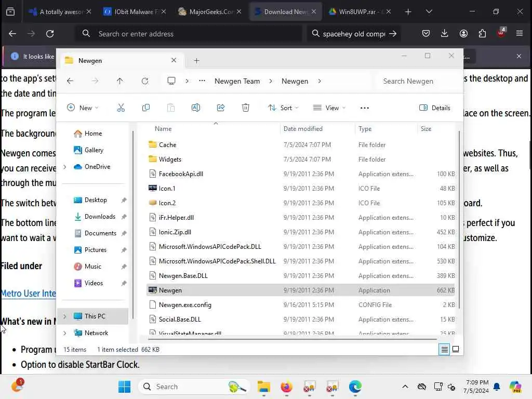Open Windows Start menu

124,387
